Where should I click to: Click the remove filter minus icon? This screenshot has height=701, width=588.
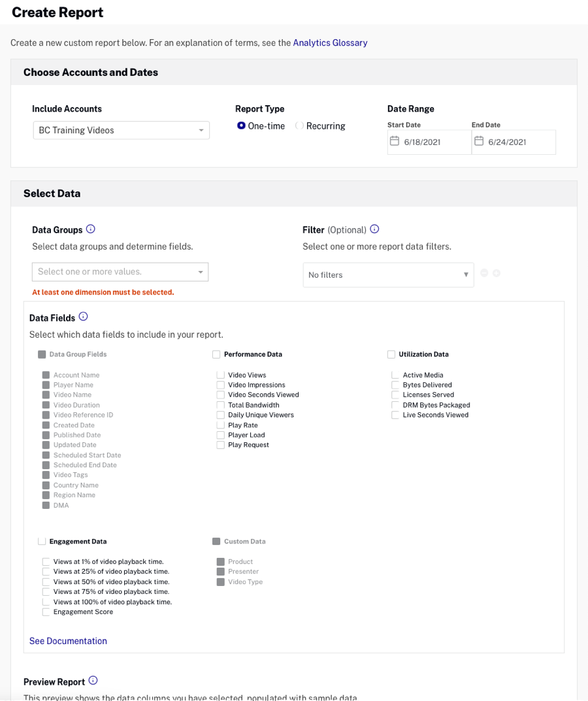tap(483, 274)
